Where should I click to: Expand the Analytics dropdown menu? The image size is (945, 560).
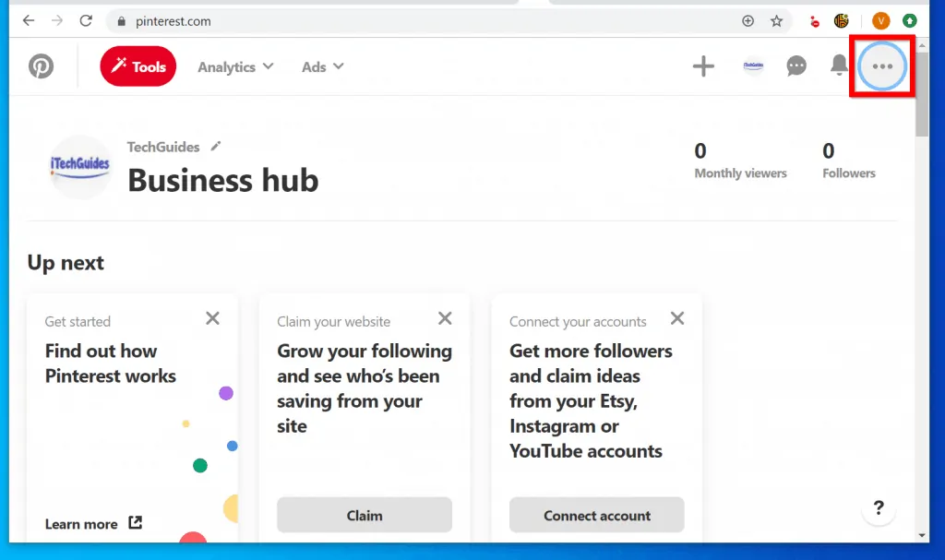point(235,66)
